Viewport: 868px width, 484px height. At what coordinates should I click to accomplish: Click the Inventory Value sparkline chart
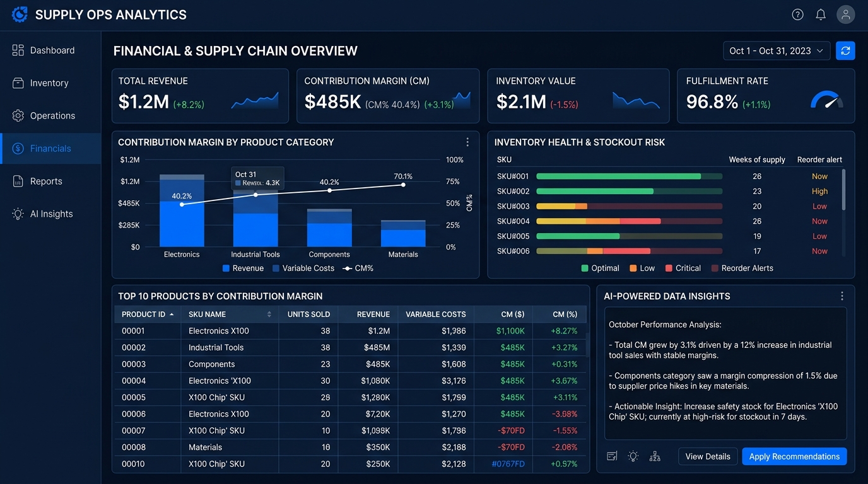click(x=636, y=101)
